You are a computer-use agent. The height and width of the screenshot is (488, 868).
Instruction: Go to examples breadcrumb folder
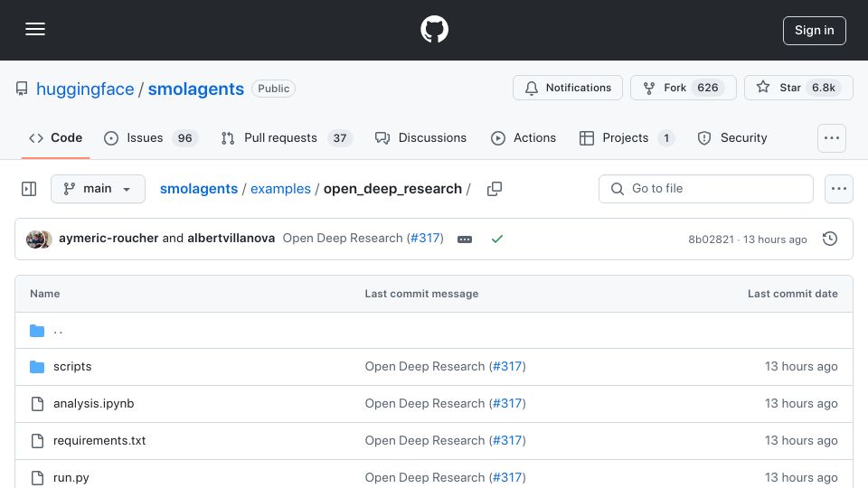(x=280, y=189)
